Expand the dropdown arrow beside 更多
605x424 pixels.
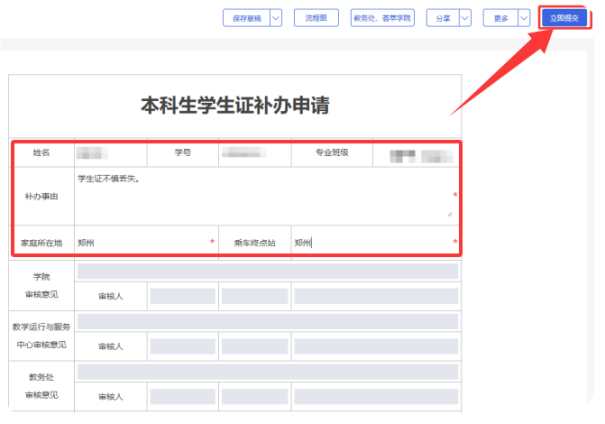[x=523, y=18]
